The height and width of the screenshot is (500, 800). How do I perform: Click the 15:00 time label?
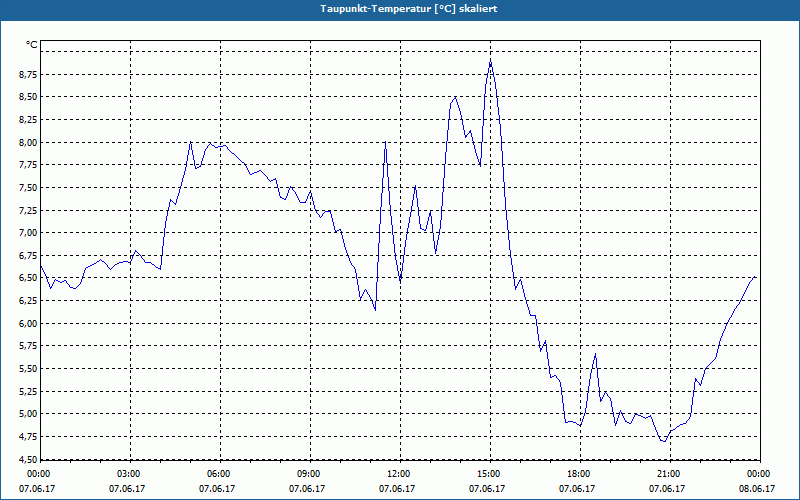[490, 474]
